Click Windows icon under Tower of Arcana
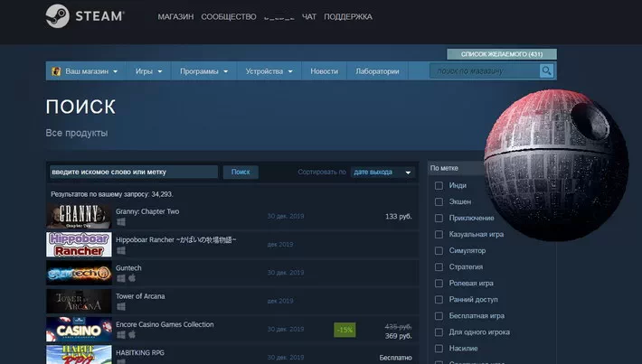The height and width of the screenshot is (364, 642). pos(121,307)
